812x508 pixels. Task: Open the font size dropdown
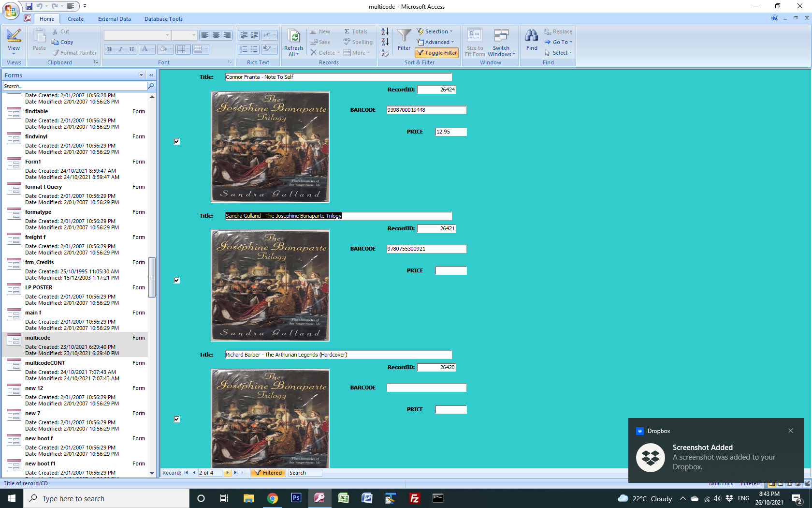click(x=194, y=35)
